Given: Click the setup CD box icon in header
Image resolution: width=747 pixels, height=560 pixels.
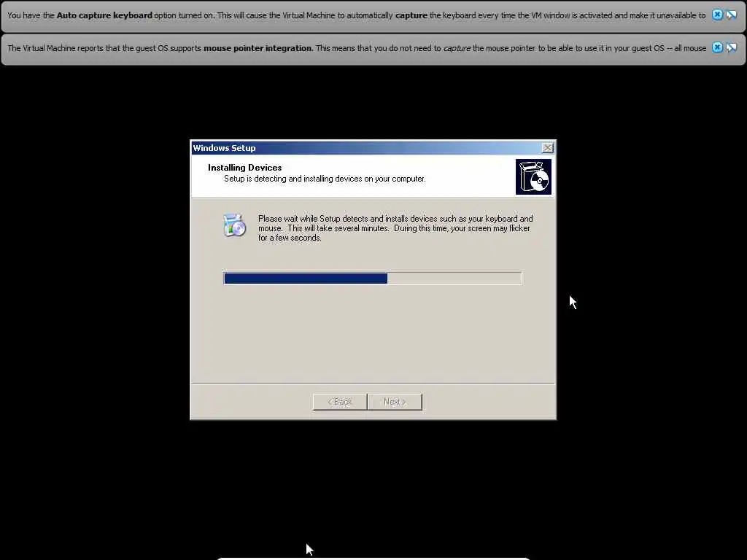Looking at the screenshot, I should 533,177.
